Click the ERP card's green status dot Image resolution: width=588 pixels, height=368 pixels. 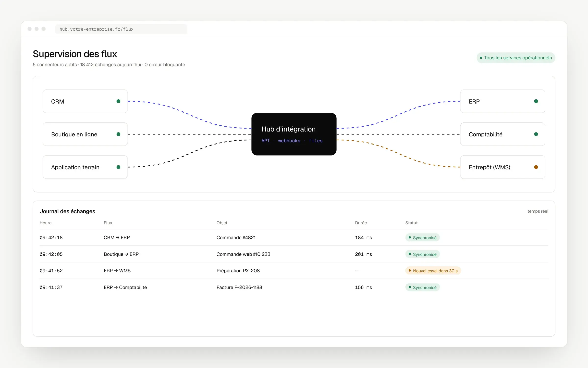[x=536, y=101]
